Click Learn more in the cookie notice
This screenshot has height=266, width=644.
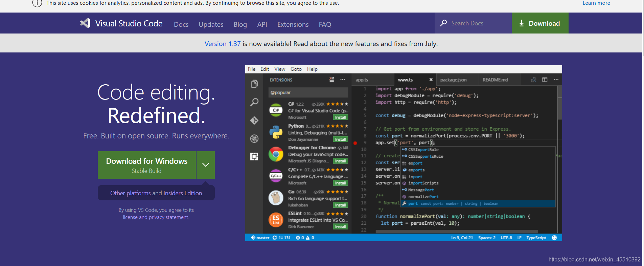596,3
